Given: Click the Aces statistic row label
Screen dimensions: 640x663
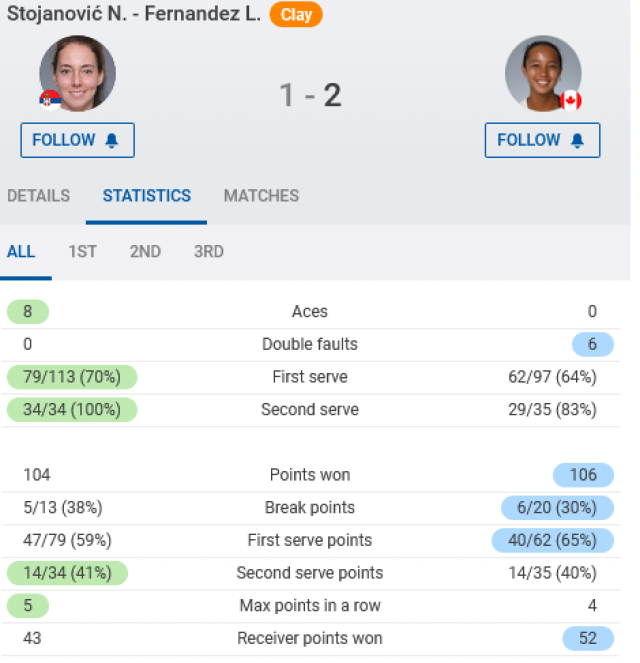Looking at the screenshot, I should coord(310,312).
